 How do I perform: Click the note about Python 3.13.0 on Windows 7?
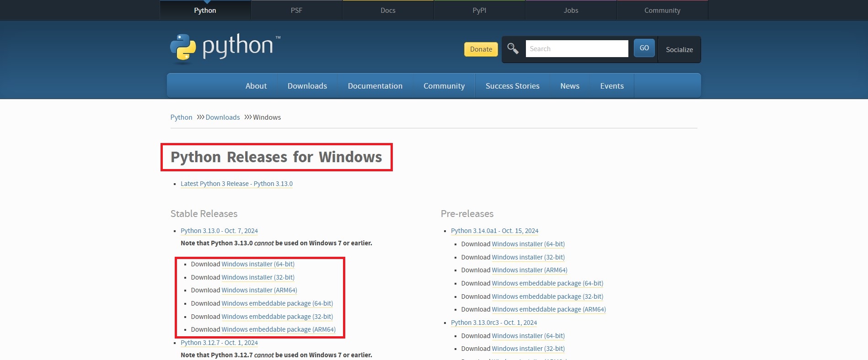pos(276,243)
